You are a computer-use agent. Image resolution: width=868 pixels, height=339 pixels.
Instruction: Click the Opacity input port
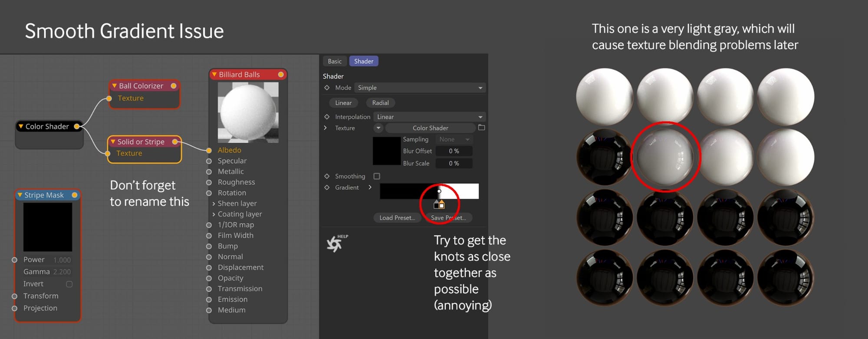[209, 278]
